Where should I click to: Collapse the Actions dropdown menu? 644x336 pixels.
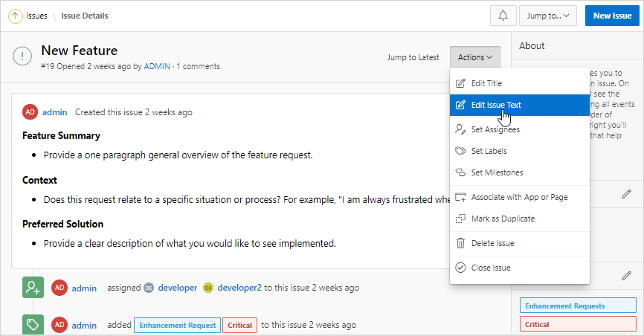tap(475, 57)
